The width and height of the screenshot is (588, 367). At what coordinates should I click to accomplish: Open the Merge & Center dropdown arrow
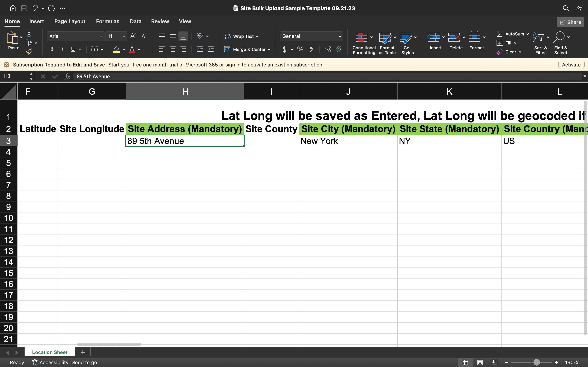[x=269, y=50]
